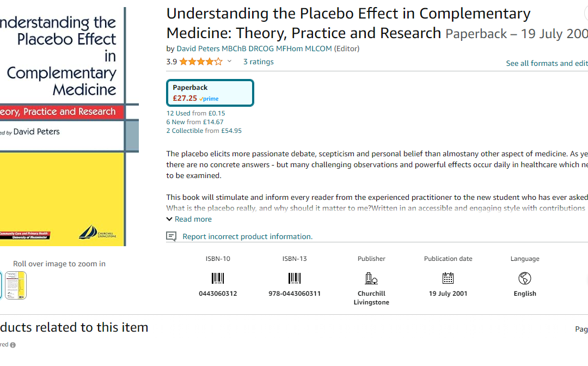This screenshot has height=366, width=588.
Task: Click the Publication date calendar icon
Action: coord(448,278)
